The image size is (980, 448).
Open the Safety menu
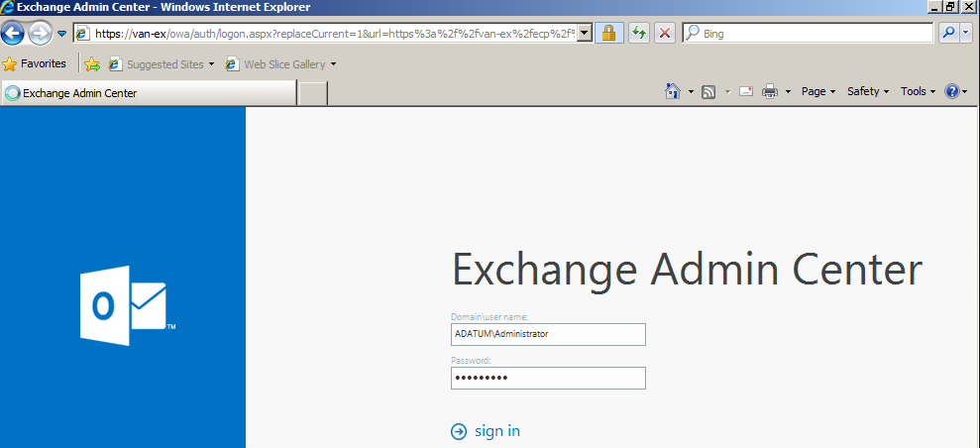click(x=867, y=91)
